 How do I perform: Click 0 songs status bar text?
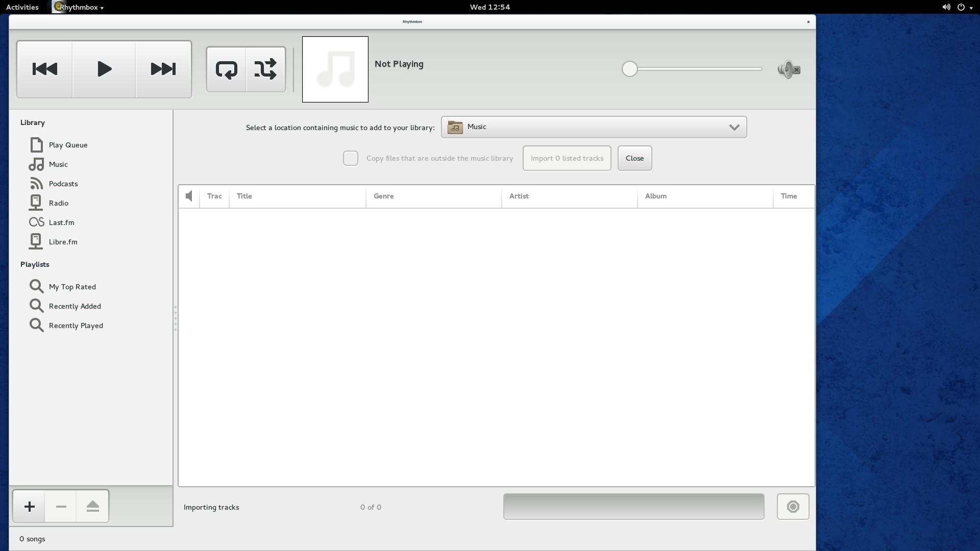pos(32,539)
